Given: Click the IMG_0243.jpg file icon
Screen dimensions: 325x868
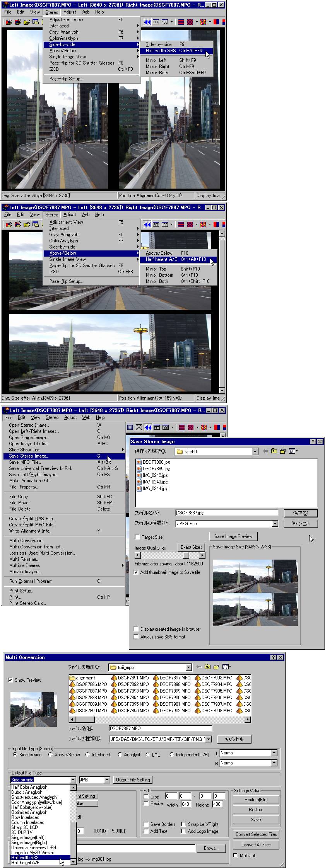Looking at the screenshot, I should click(139, 482).
